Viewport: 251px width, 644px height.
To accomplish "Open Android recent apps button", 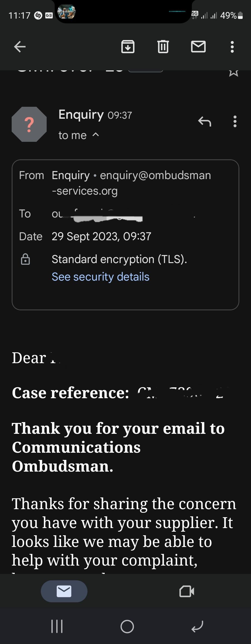I will 57,626.
